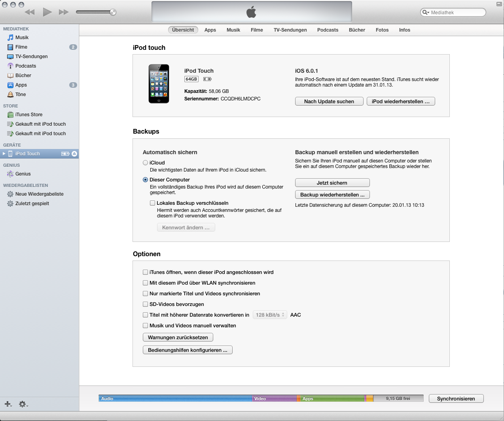Click battery icon next to 64GB
Image resolution: width=504 pixels, height=421 pixels.
(207, 79)
